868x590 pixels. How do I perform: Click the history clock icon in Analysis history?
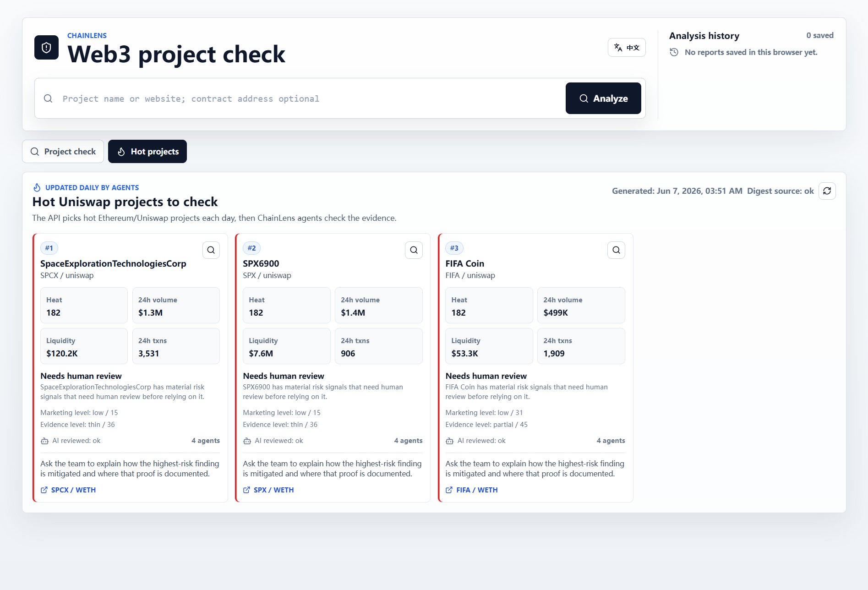674,52
